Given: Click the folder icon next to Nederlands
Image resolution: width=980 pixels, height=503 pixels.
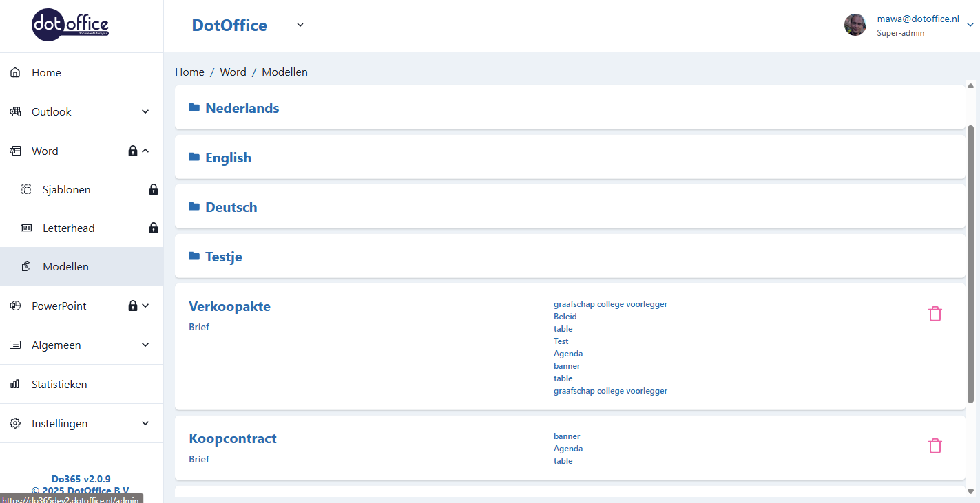Looking at the screenshot, I should (x=194, y=108).
